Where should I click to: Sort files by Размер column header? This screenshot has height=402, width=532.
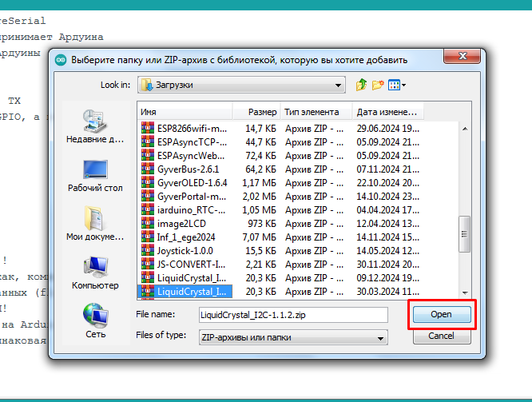pyautogui.click(x=256, y=112)
